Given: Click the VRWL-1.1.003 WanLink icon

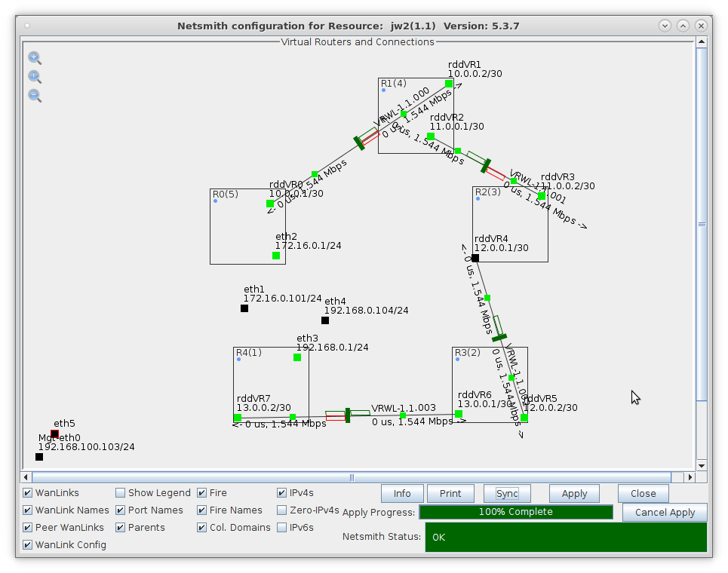Looking at the screenshot, I should pyautogui.click(x=348, y=415).
